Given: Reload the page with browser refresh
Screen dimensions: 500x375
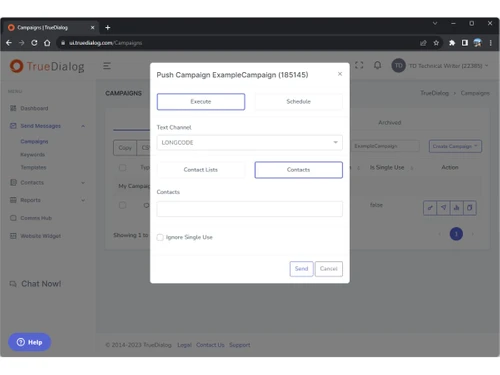Looking at the screenshot, I should click(34, 43).
